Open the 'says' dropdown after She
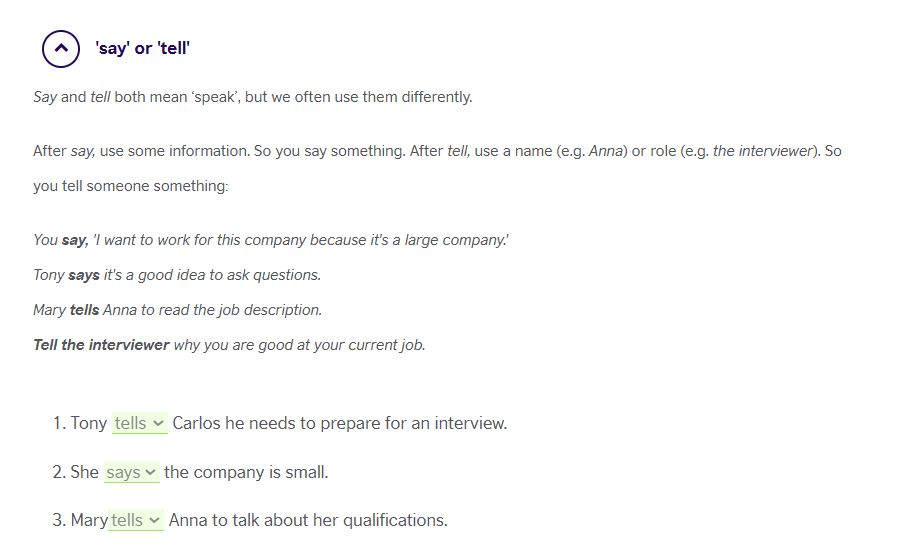The height and width of the screenshot is (554, 905). (x=132, y=472)
